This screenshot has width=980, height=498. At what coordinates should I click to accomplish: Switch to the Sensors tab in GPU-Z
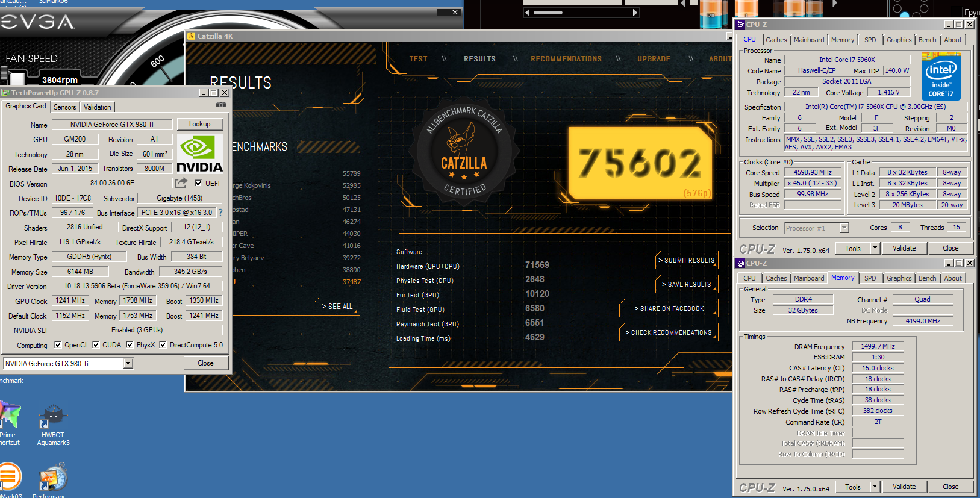click(x=65, y=107)
